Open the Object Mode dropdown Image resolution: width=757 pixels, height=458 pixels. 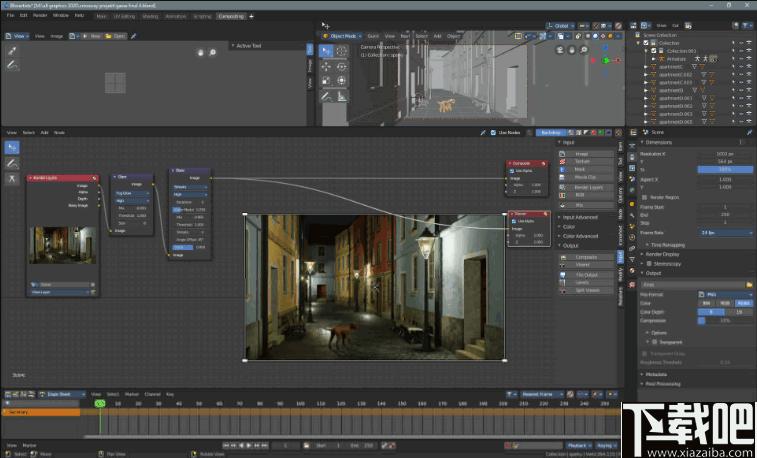pos(344,36)
